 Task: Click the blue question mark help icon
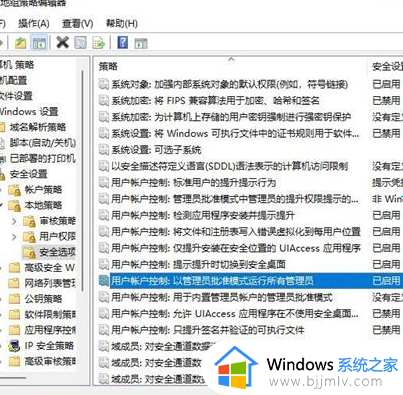pyautogui.click(x=123, y=43)
